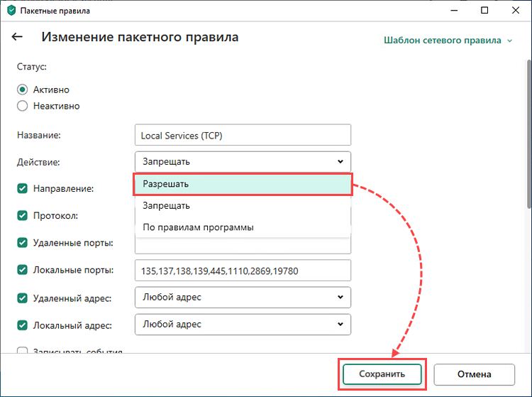This screenshot has height=397, width=532.
Task: Close the Пакетные правила window
Action: click(x=516, y=11)
